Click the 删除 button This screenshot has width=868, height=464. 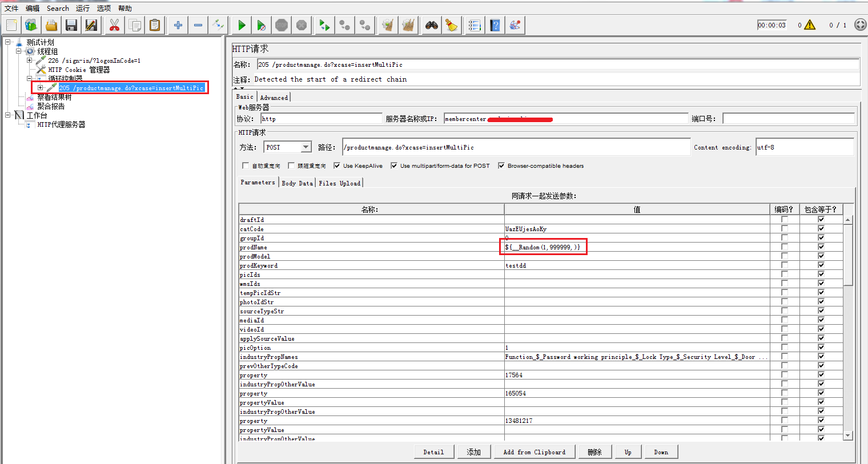[595, 452]
